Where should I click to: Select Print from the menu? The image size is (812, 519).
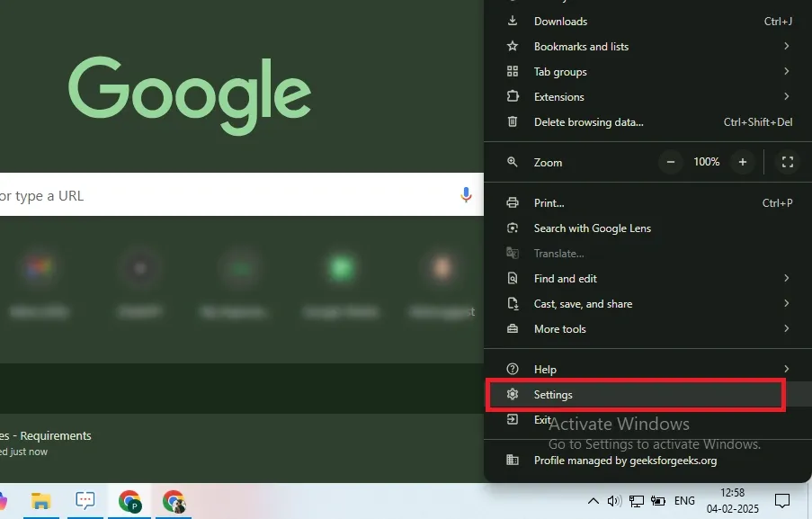647,203
